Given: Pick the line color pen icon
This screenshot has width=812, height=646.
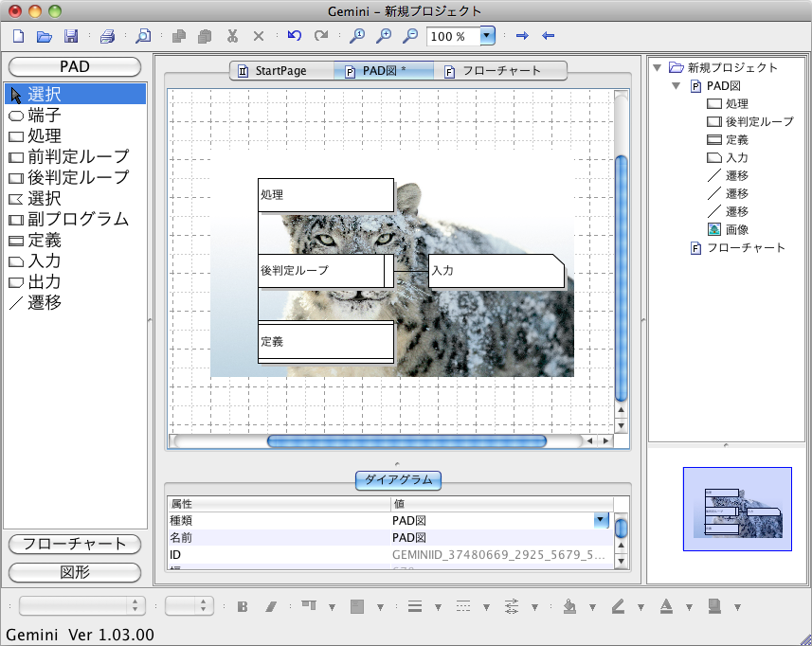Looking at the screenshot, I should point(618,606).
